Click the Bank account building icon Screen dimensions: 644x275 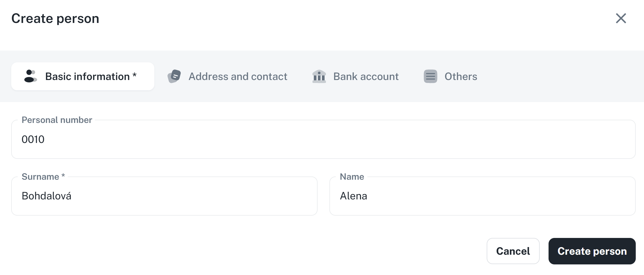click(x=319, y=76)
